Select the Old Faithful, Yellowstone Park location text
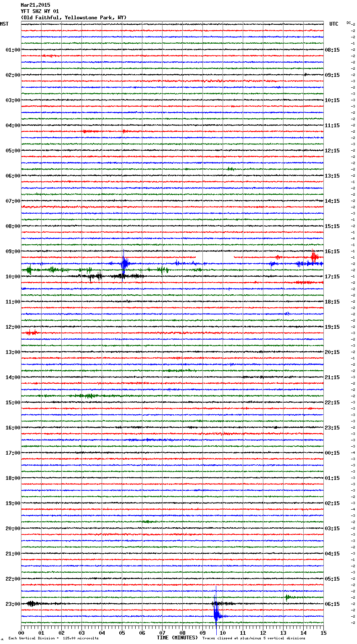This screenshot has width=357, height=644. pos(73,18)
